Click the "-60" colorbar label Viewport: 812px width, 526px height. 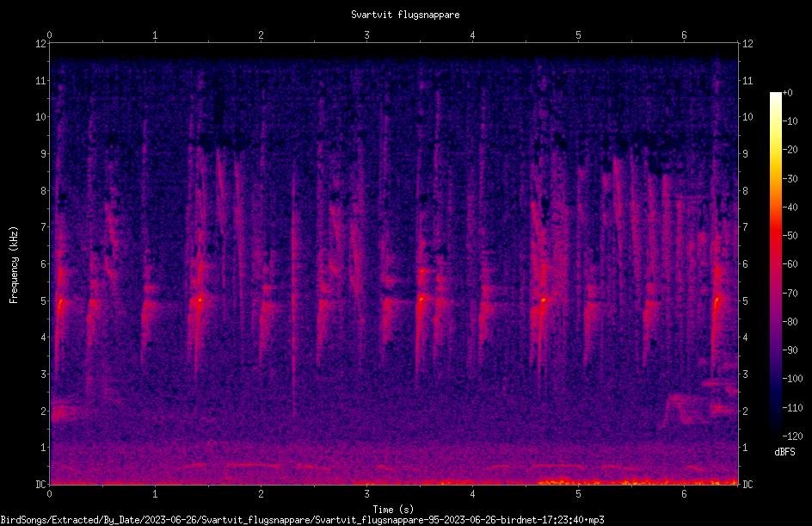pyautogui.click(x=790, y=264)
